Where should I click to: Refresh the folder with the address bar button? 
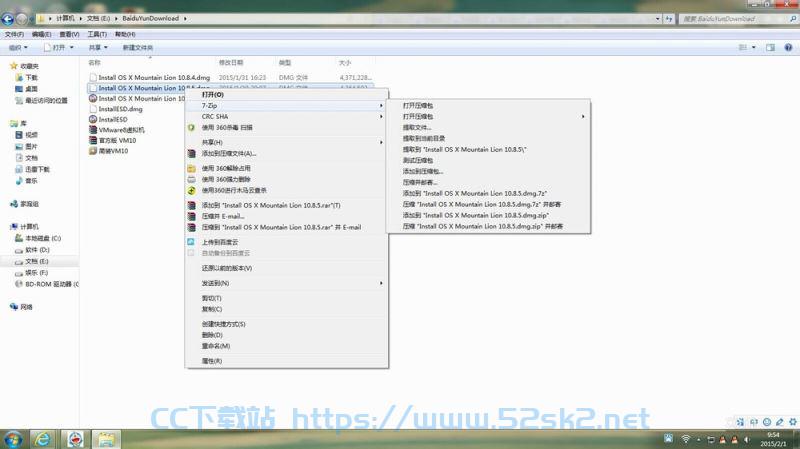(669, 19)
